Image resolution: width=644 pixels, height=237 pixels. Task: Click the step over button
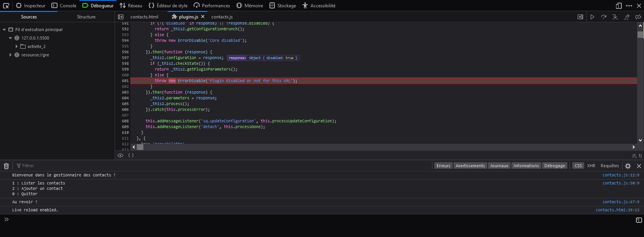tap(604, 17)
